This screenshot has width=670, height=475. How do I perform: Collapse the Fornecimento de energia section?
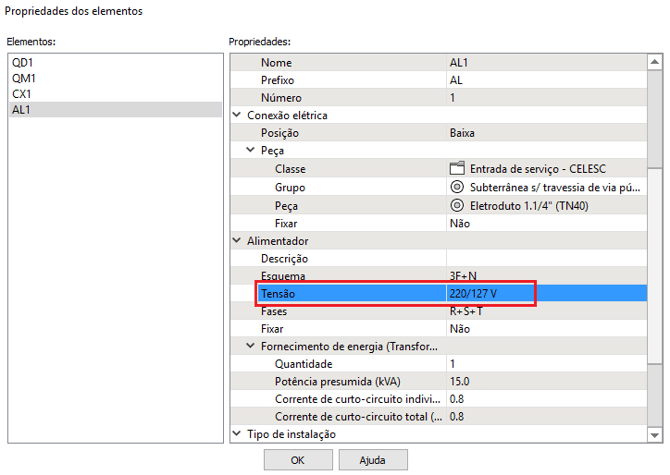click(251, 347)
